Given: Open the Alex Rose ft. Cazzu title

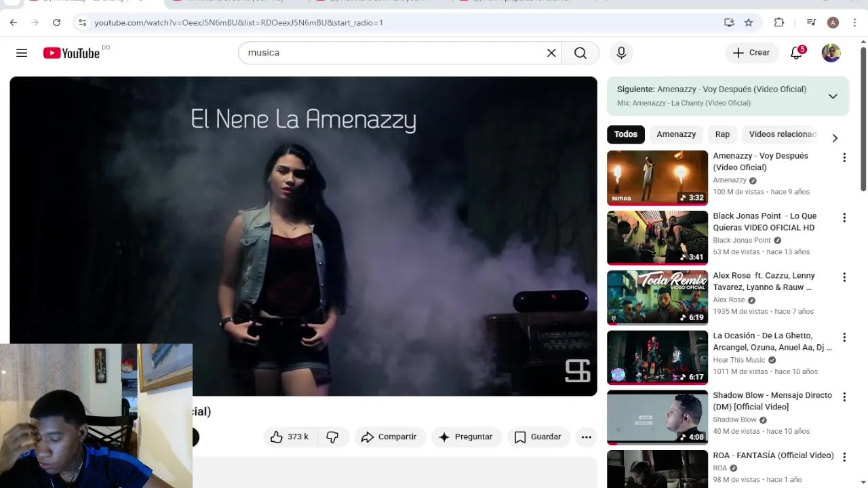Looking at the screenshot, I should point(764,281).
